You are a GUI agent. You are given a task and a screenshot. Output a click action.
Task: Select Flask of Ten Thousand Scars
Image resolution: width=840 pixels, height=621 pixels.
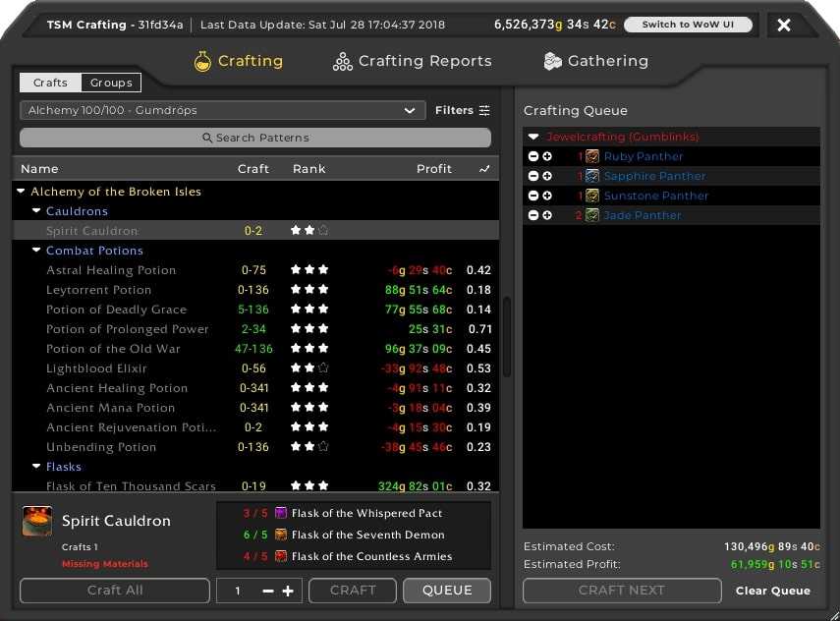coord(255,484)
